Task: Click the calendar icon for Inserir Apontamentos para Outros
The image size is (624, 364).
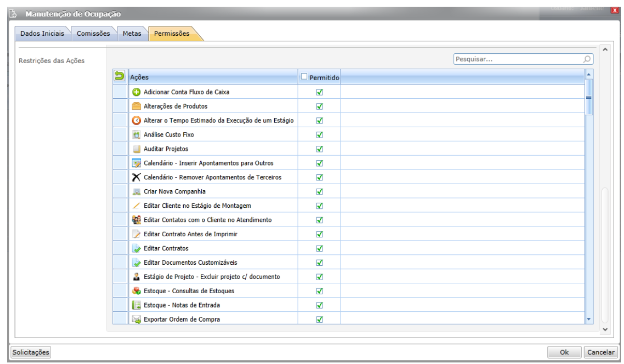Action: coord(136,163)
